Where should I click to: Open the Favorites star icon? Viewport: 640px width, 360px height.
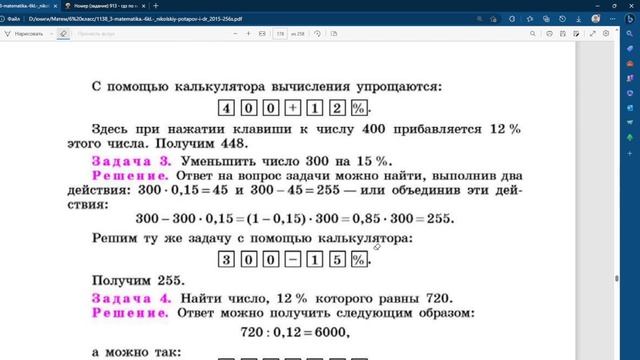tap(530, 19)
